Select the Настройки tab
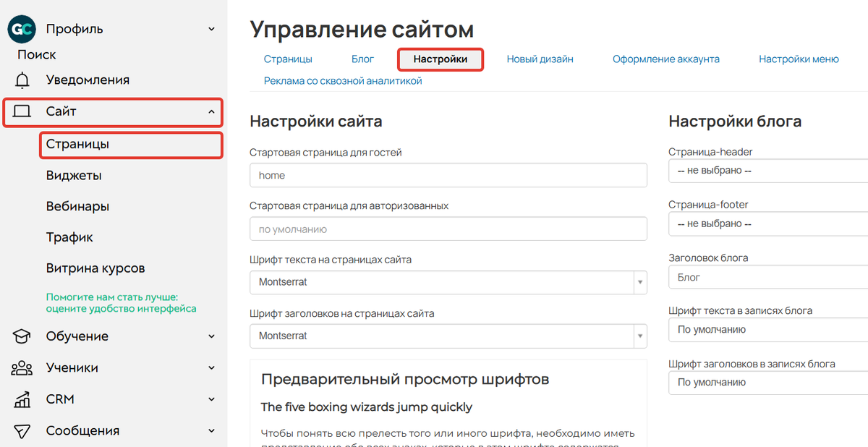Image resolution: width=868 pixels, height=447 pixels. (x=441, y=59)
